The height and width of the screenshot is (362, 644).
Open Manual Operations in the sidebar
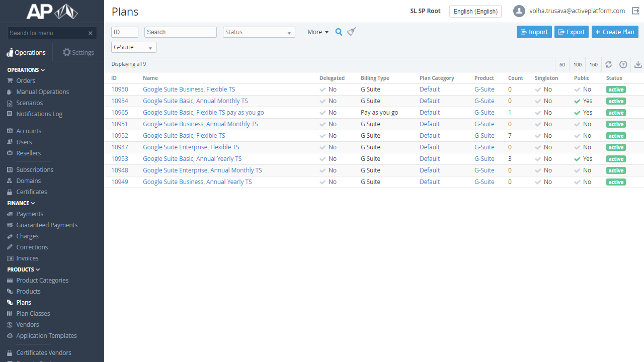click(x=43, y=92)
